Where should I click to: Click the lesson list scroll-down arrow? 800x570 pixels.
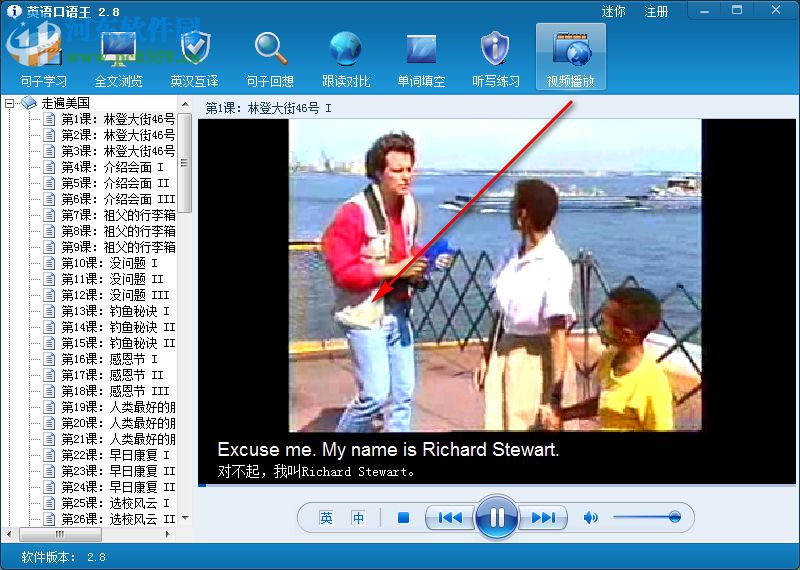coord(185,518)
